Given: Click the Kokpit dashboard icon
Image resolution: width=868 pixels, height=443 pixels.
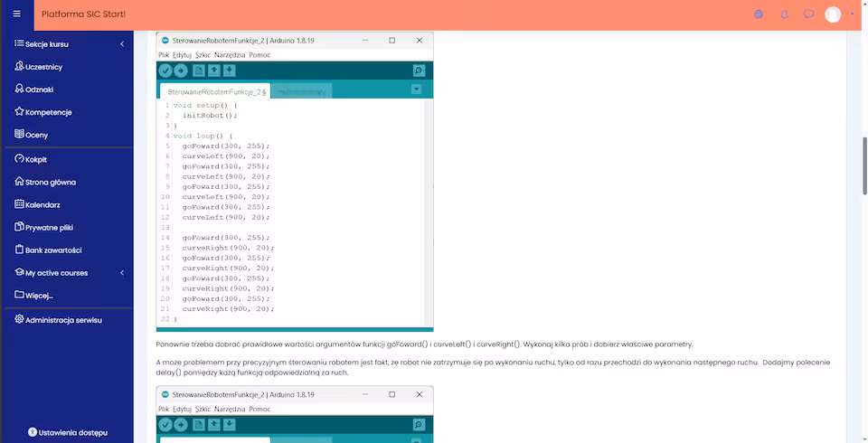Looking at the screenshot, I should point(19,159).
